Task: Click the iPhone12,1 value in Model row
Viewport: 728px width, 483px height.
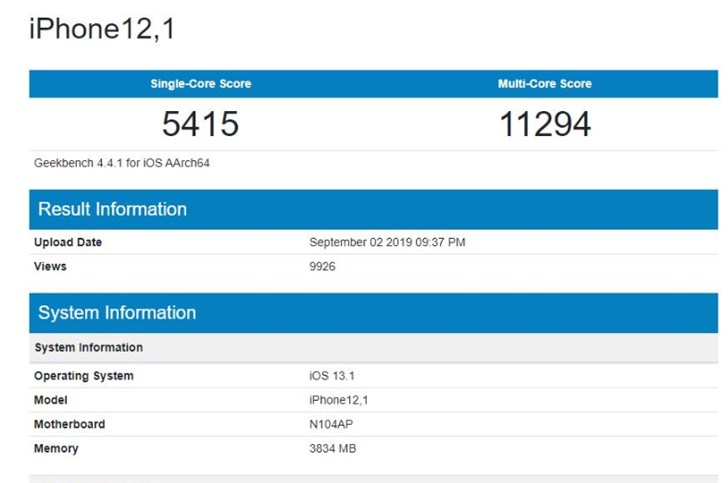Action: tap(337, 400)
